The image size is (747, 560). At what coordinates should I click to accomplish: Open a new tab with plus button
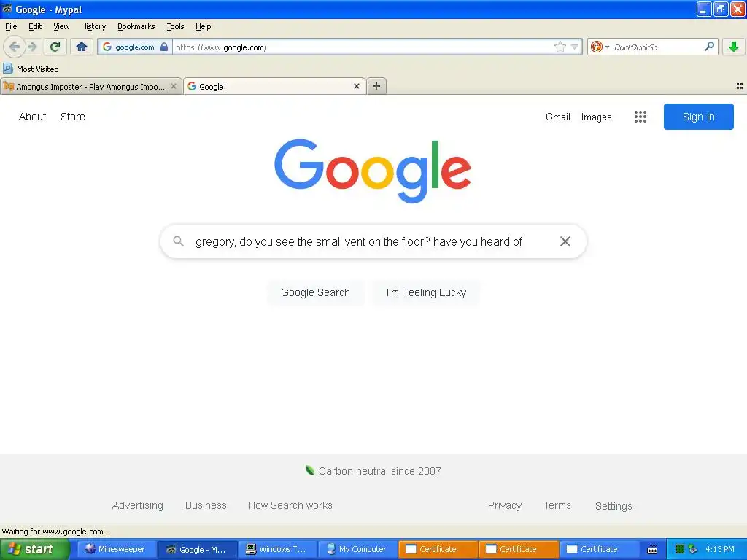(x=376, y=86)
